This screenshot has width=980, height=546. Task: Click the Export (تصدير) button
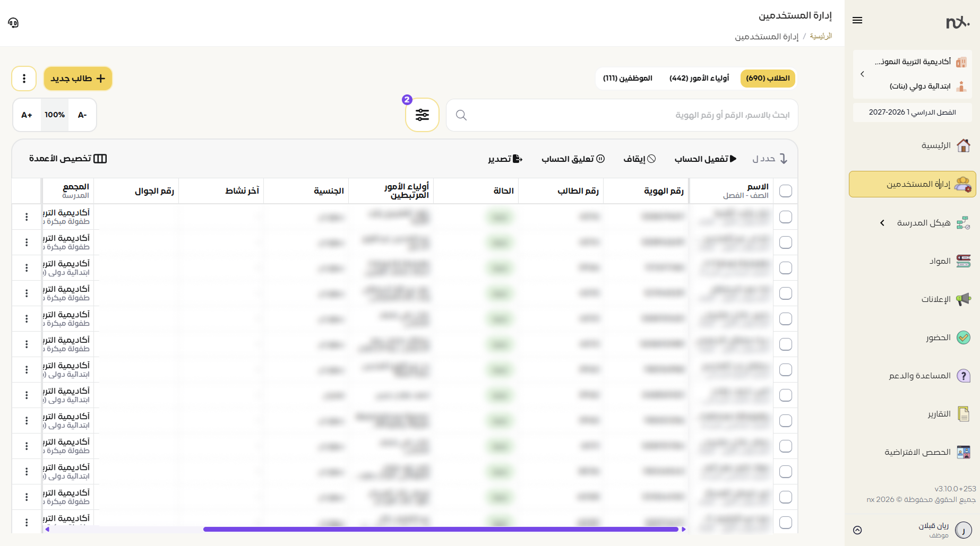pyautogui.click(x=505, y=159)
